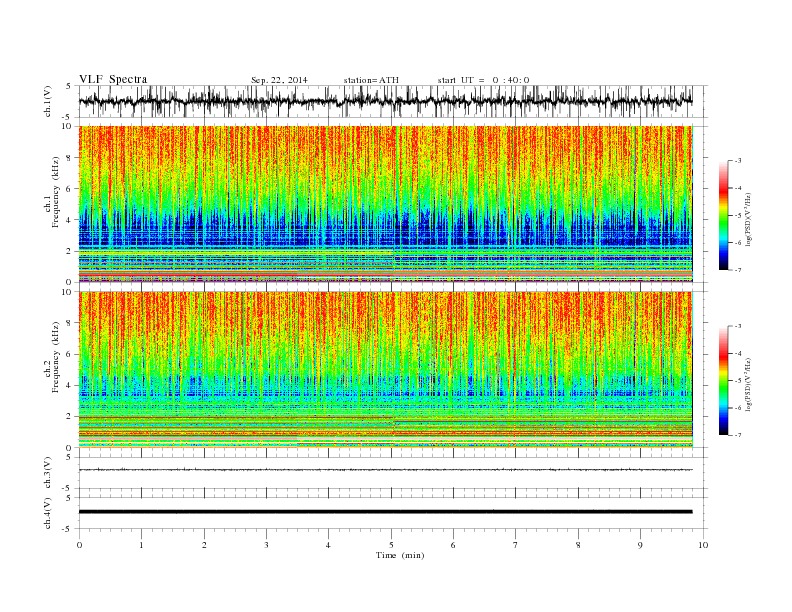This screenshot has width=792, height=612.
Task: Click the ch.2 spectrogram plot area
Action: pos(386,369)
